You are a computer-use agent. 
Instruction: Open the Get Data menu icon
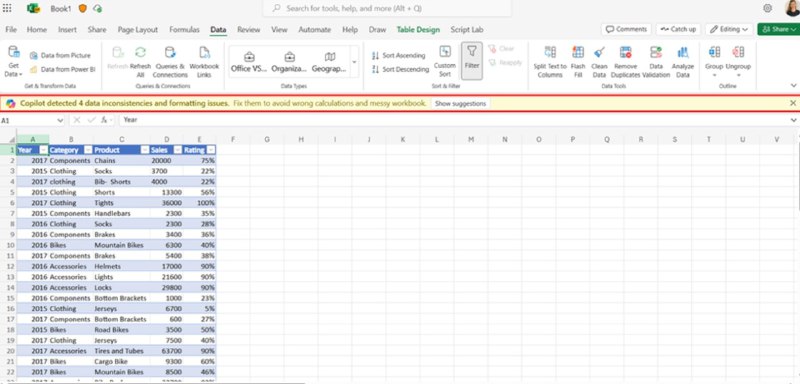click(14, 52)
